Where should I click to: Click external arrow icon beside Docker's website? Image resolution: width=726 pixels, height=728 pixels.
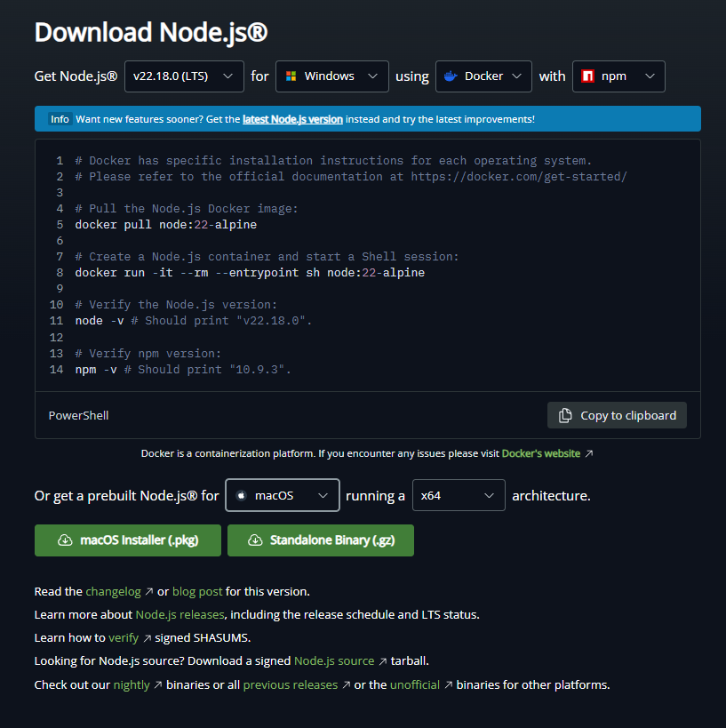588,453
